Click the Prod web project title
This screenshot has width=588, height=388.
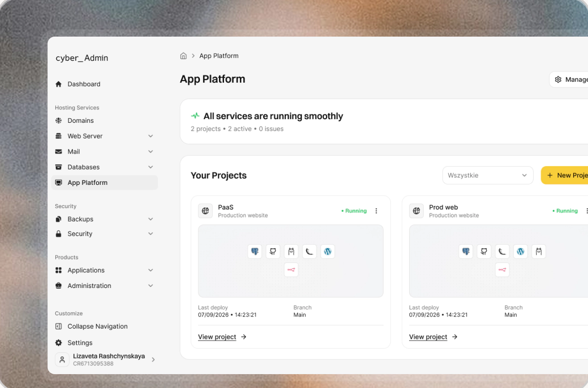click(x=443, y=207)
